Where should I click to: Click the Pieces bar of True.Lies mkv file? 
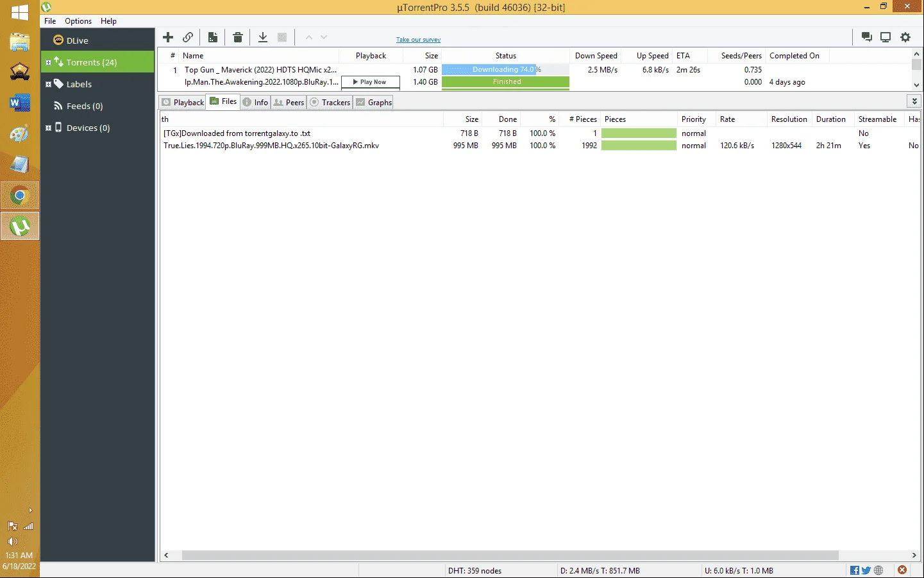(x=639, y=146)
